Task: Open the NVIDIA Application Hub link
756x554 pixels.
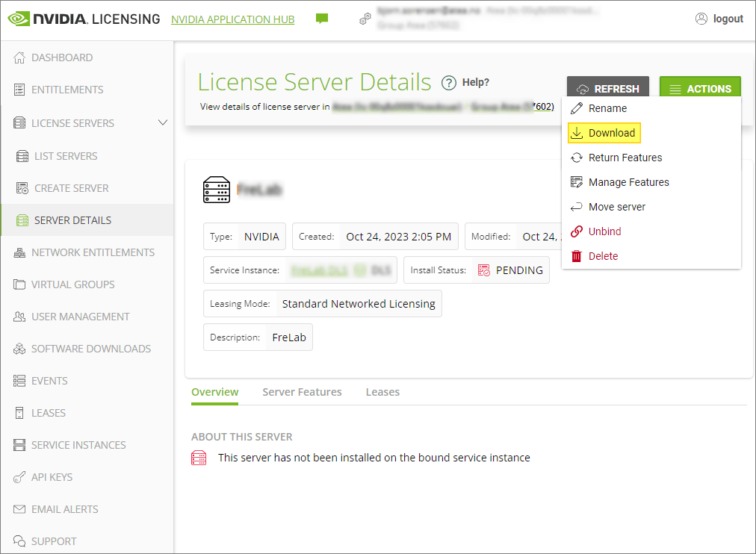Action: click(x=232, y=19)
